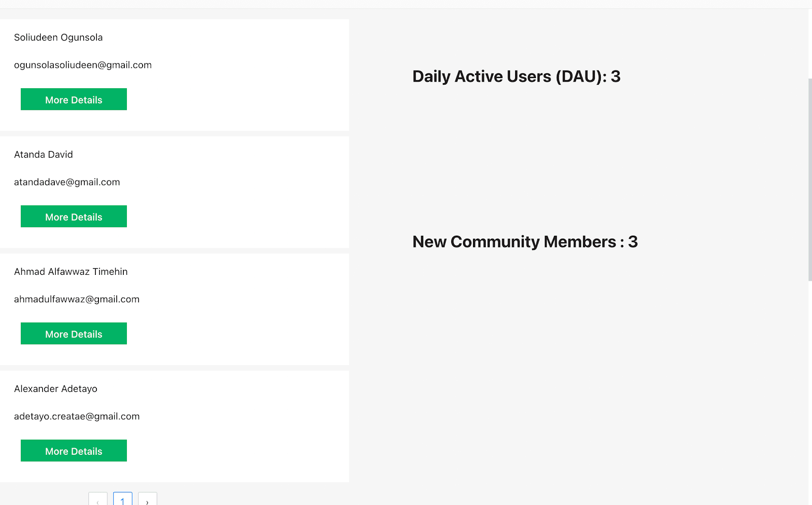Go to the previous page arrow
The height and width of the screenshot is (505, 812).
point(97,500)
